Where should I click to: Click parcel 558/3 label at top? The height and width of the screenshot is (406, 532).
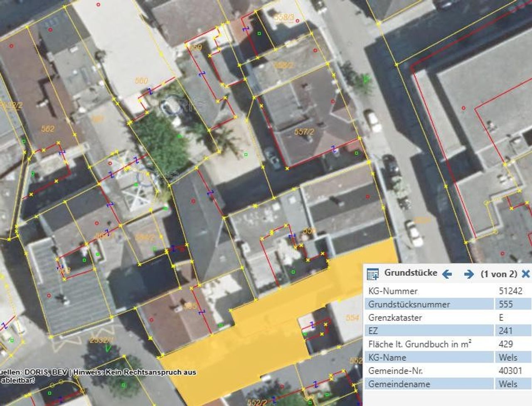pyautogui.click(x=284, y=17)
